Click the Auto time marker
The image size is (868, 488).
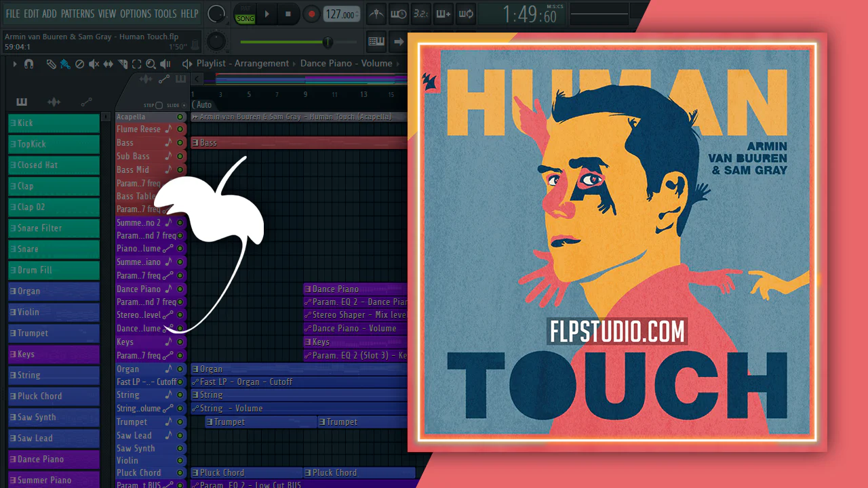[x=203, y=105]
